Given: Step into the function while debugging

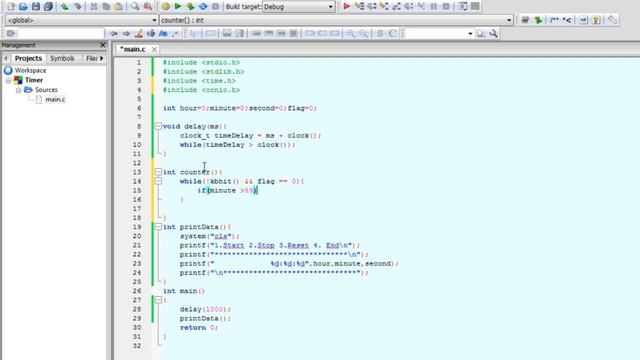Looking at the screenshot, I should coord(384,6).
